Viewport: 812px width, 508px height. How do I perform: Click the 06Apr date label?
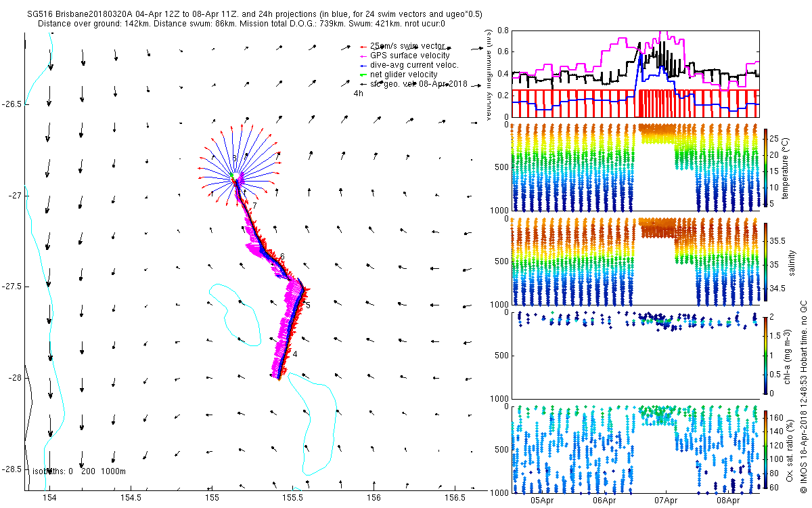tap(604, 501)
